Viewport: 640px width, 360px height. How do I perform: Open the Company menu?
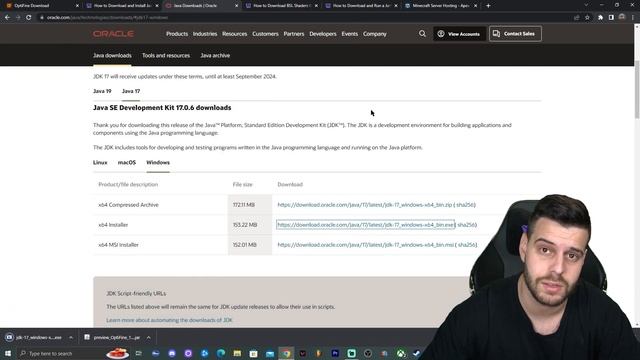[374, 34]
